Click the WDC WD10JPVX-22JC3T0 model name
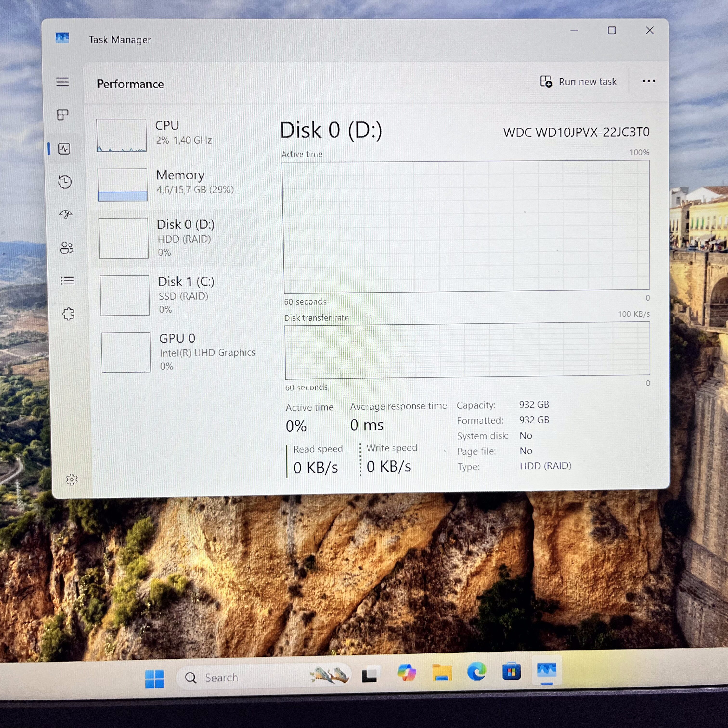 [576, 132]
